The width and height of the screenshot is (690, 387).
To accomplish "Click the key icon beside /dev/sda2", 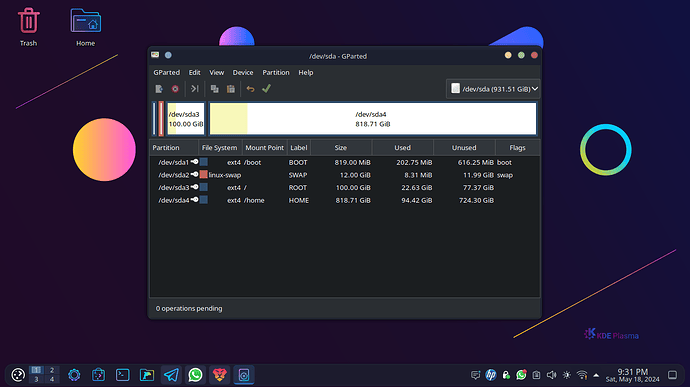I will click(x=195, y=174).
